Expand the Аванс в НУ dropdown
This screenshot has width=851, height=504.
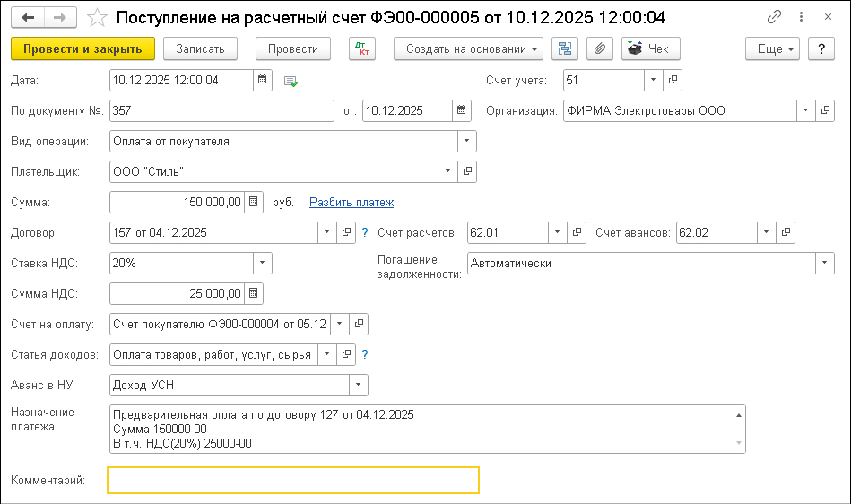click(359, 385)
